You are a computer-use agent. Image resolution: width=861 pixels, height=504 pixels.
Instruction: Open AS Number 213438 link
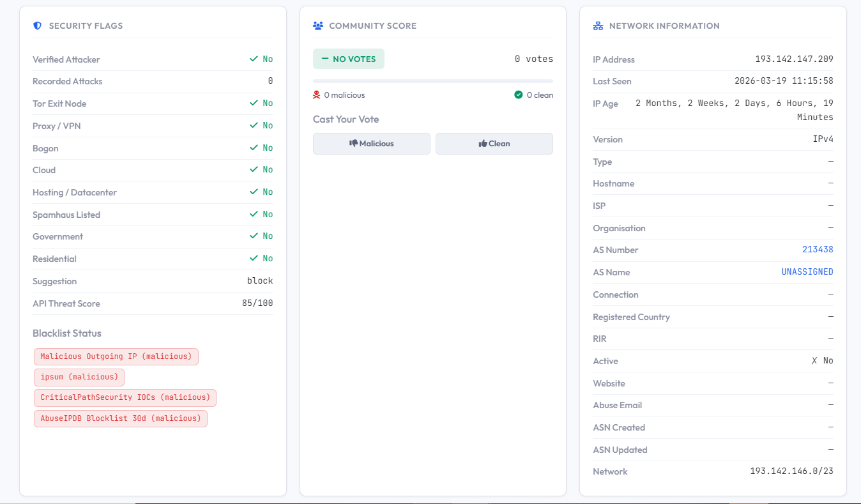(818, 250)
